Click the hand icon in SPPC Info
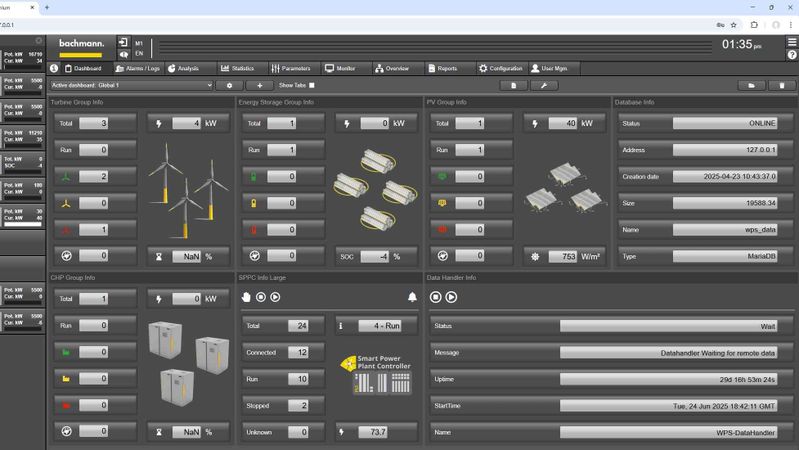The height and width of the screenshot is (450, 799). [247, 297]
